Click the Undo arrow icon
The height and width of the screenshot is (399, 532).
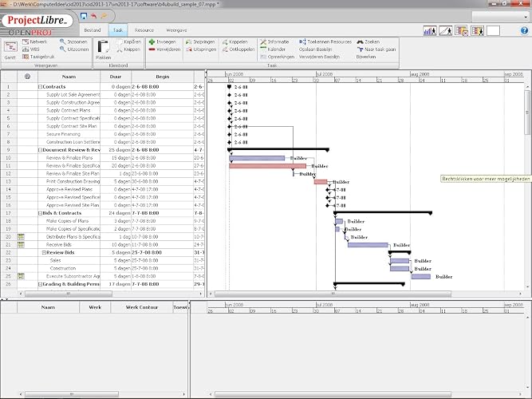tap(93, 16)
